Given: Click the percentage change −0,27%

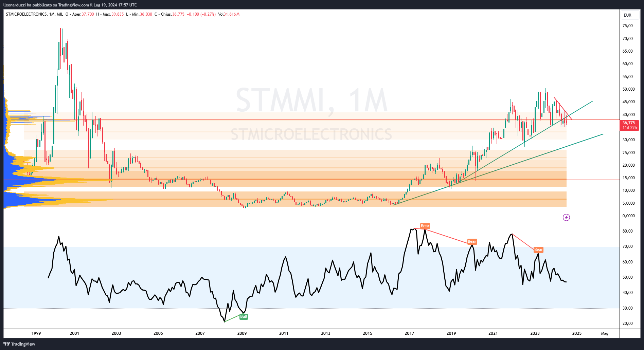Looking at the screenshot, I should 208,14.
